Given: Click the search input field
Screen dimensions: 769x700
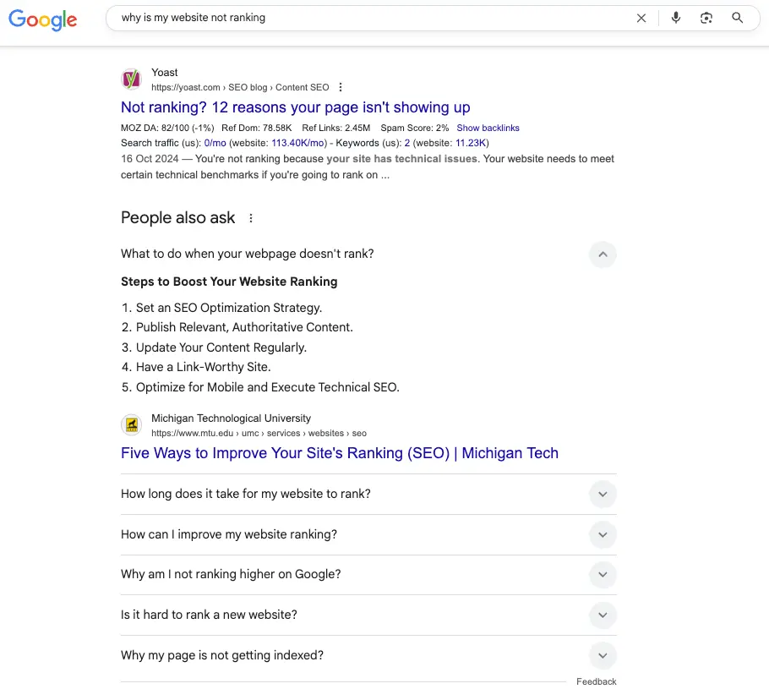Looking at the screenshot, I should click(x=373, y=18).
